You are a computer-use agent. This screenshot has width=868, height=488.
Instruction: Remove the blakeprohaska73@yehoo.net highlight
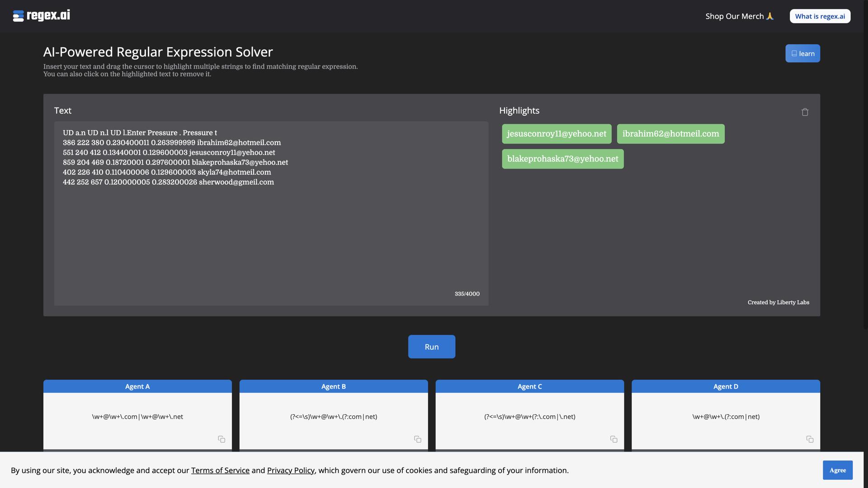tap(562, 159)
